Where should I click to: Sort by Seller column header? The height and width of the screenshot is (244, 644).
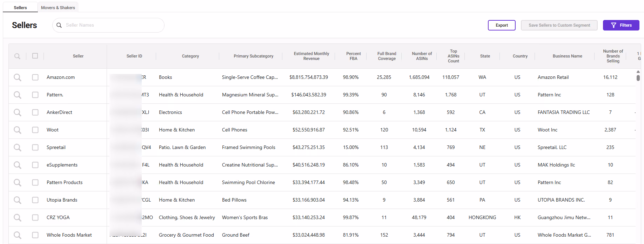coord(78,56)
